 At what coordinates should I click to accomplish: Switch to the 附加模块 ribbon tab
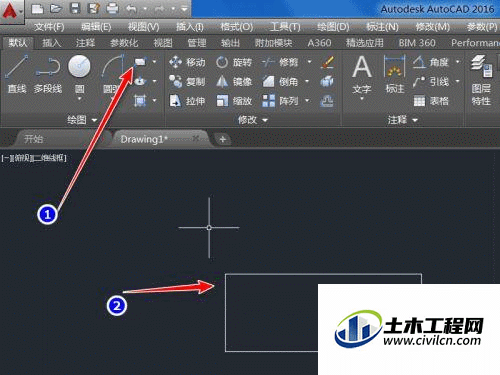click(x=273, y=43)
